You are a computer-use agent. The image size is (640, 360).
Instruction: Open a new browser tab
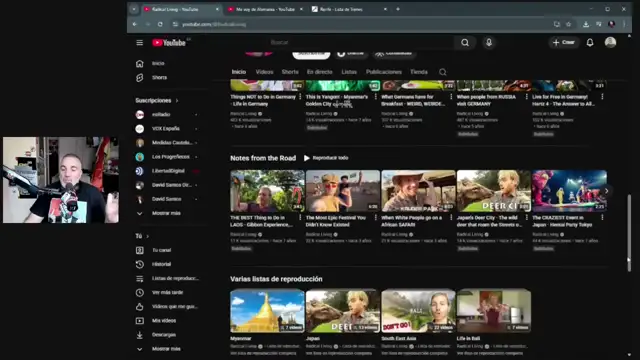(x=398, y=9)
